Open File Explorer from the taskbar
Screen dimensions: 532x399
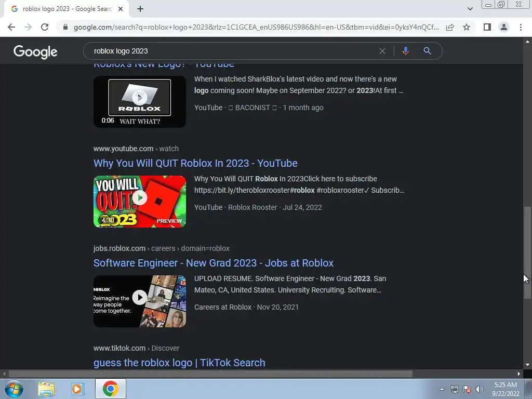point(46,389)
